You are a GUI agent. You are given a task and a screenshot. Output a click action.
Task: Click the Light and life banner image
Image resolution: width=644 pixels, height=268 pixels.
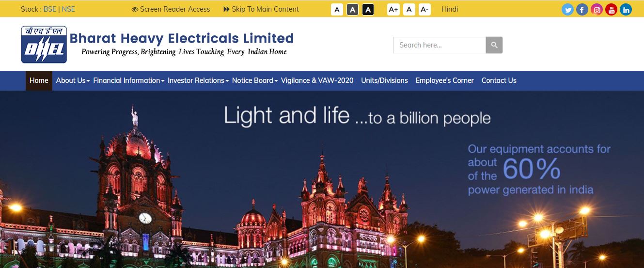322,179
